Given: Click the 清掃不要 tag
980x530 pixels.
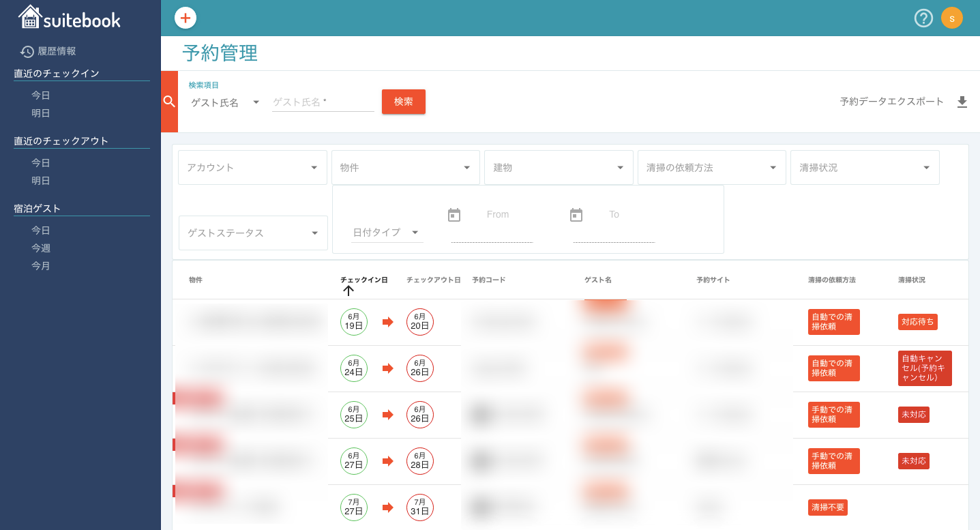Looking at the screenshot, I should [x=828, y=507].
